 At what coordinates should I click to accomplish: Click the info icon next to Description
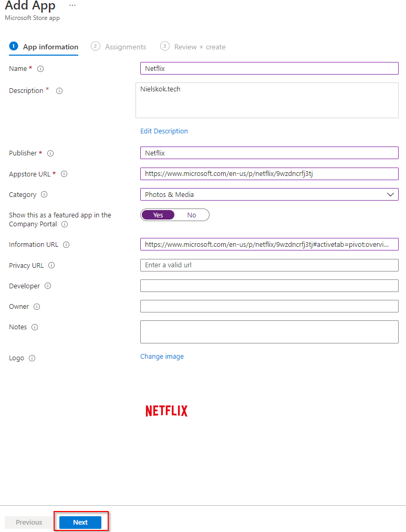59,91
